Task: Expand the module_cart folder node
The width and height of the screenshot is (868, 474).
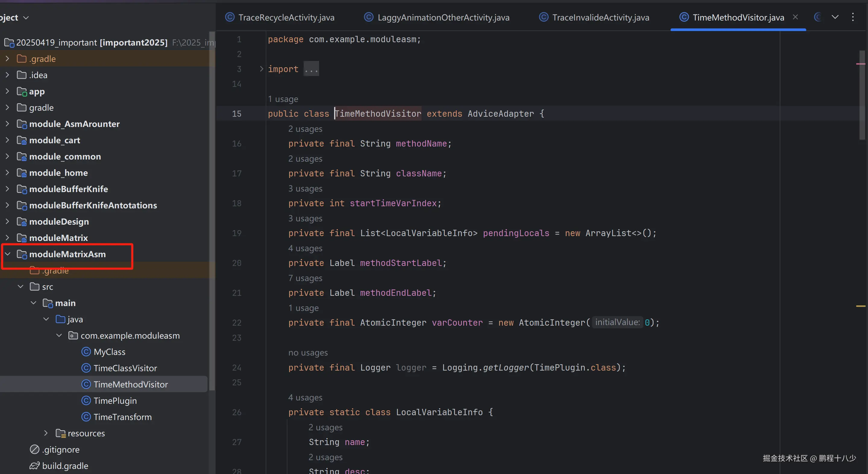Action: point(8,140)
